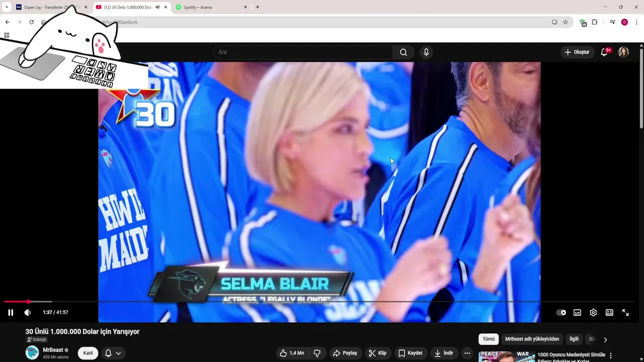The height and width of the screenshot is (362, 644).
Task: Bookmark this page with the star icon
Action: 566,22
